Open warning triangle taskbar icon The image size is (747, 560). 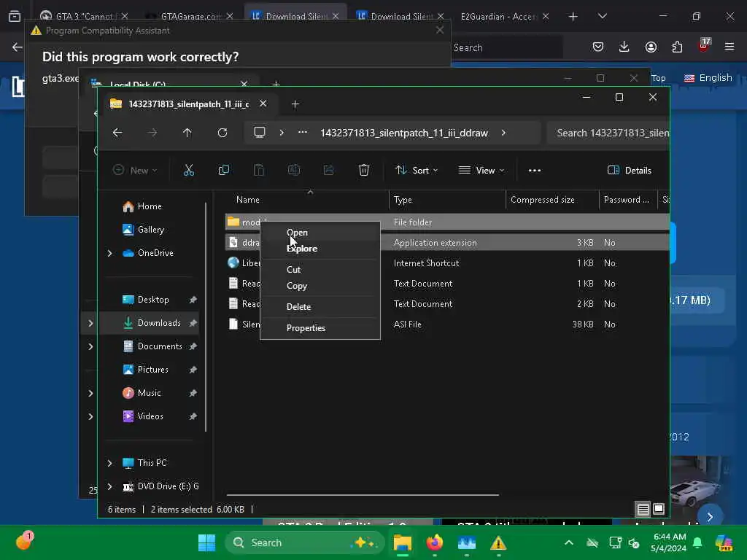click(x=498, y=542)
